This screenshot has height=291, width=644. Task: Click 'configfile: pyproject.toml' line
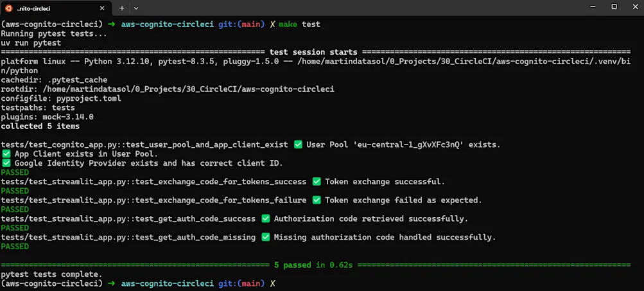61,98
